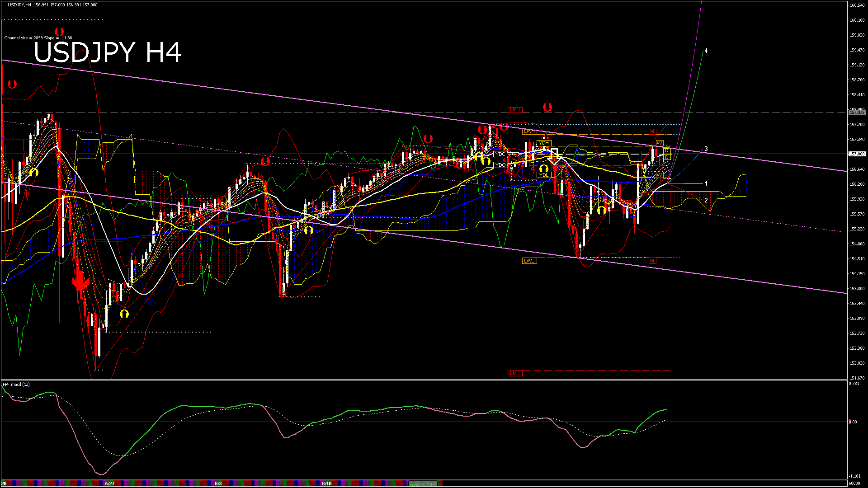The image size is (868, 488).
Task: Click the 154.510 price axis label
Action: [x=857, y=259]
